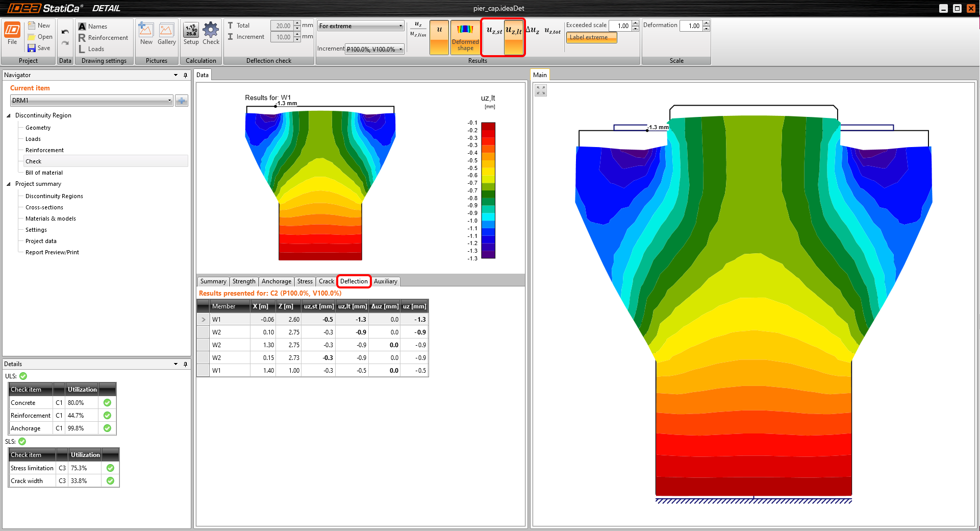980x531 pixels.
Task: Click the zoom-all icon in Main view
Action: coord(541,90)
